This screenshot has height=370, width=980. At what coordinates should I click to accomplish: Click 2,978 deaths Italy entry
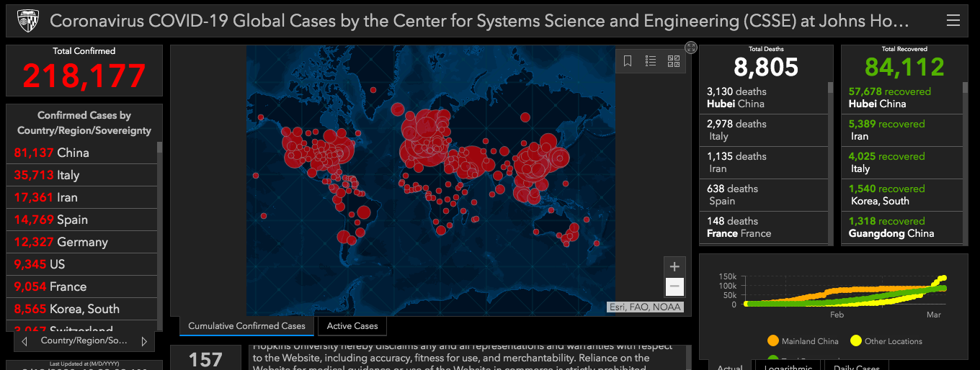763,130
